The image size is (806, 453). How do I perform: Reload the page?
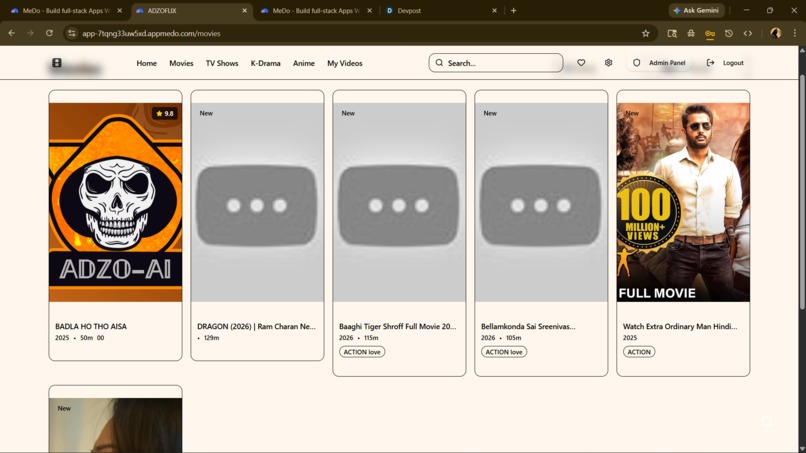tap(49, 33)
